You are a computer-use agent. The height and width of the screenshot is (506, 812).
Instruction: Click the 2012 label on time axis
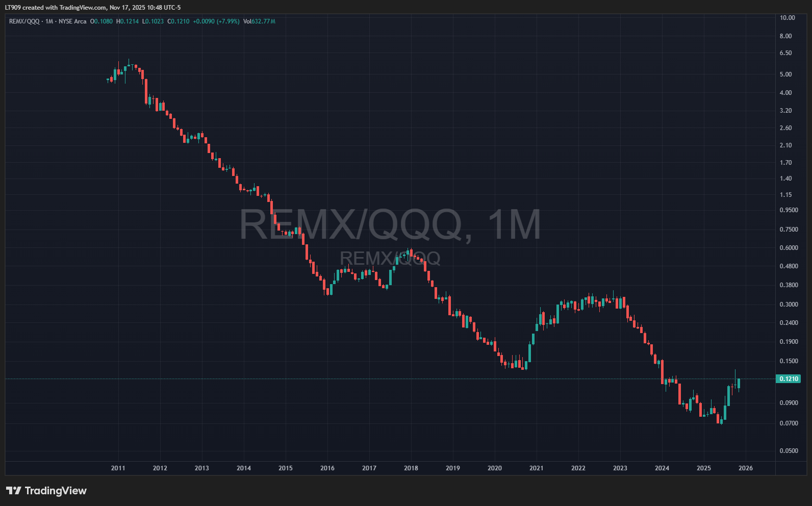160,468
